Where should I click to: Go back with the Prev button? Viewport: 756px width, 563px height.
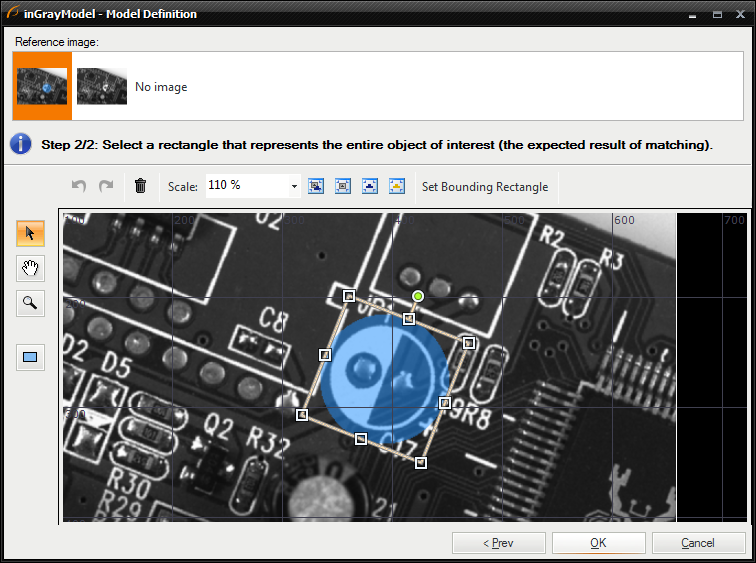coord(498,543)
